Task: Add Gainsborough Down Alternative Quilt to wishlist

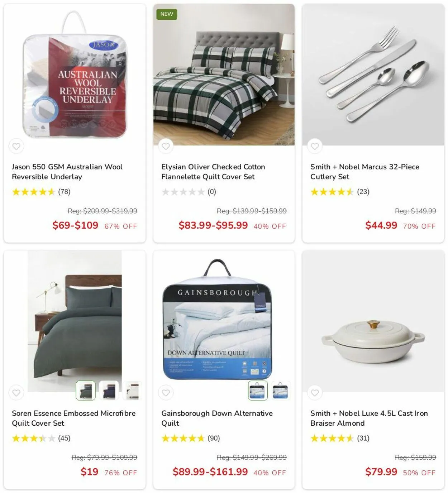Action: coord(166,393)
